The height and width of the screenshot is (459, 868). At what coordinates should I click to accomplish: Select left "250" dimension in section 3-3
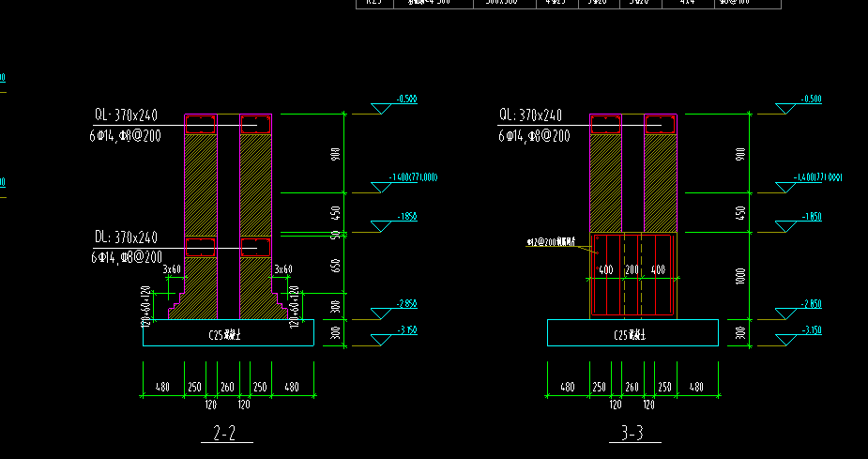click(x=600, y=387)
